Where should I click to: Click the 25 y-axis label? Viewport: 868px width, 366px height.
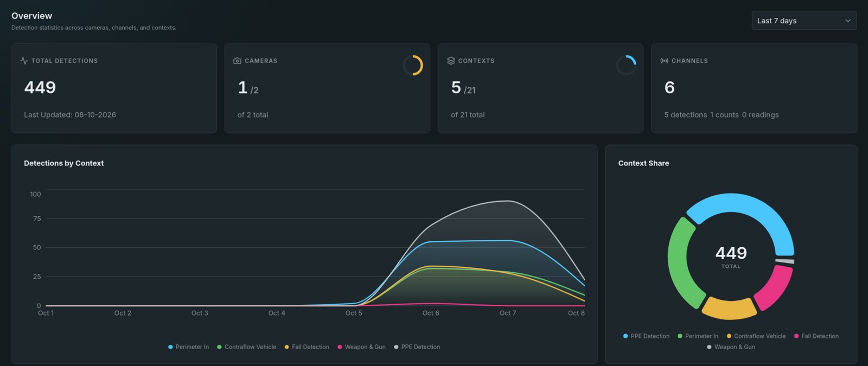click(x=37, y=277)
